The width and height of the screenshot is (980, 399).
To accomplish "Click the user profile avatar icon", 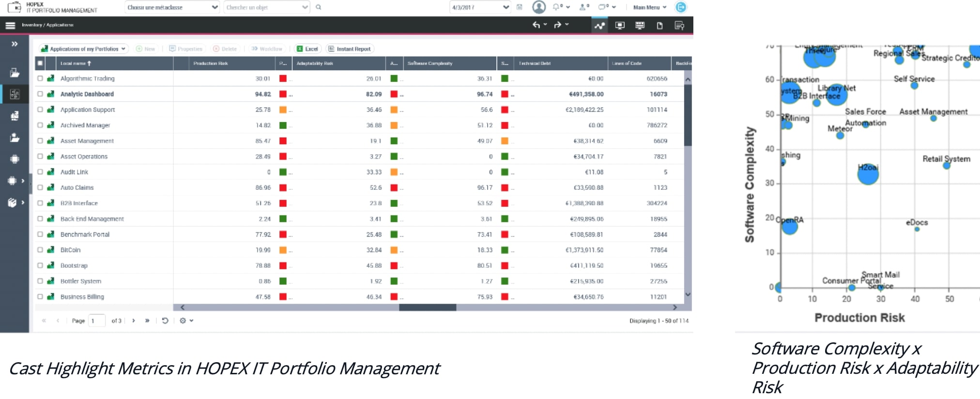I will click(x=538, y=7).
